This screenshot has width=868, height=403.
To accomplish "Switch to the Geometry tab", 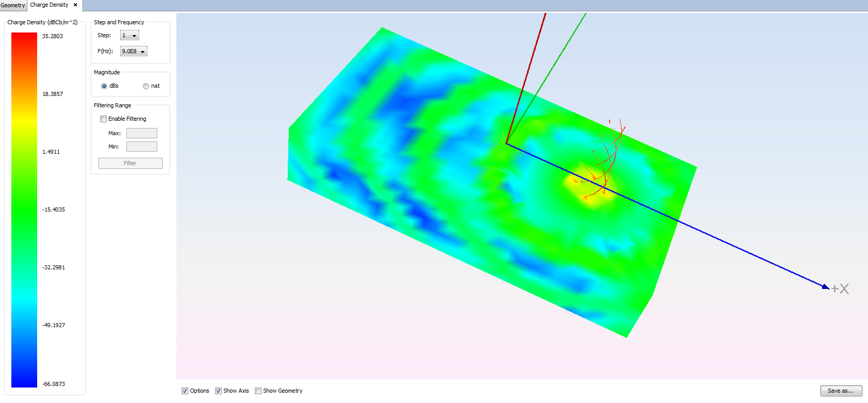I will pos(13,5).
